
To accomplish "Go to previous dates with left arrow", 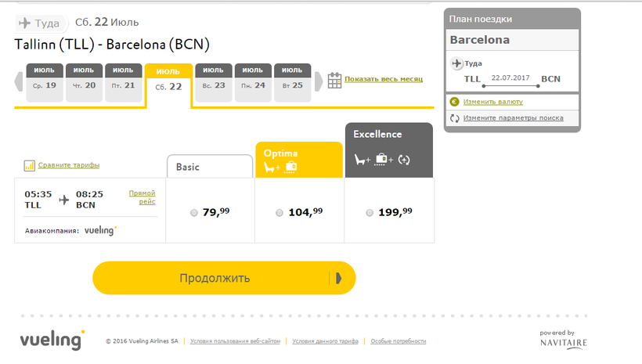I will click(x=20, y=81).
